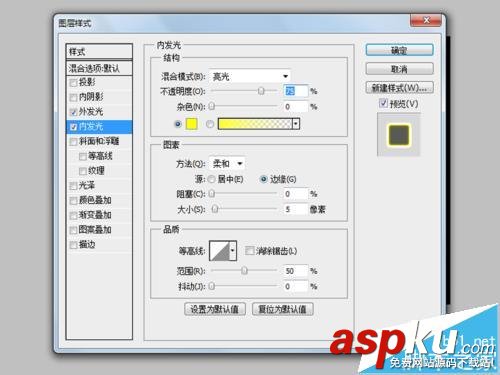
Task: Click the 阻塞 slider handle
Action: point(212,194)
